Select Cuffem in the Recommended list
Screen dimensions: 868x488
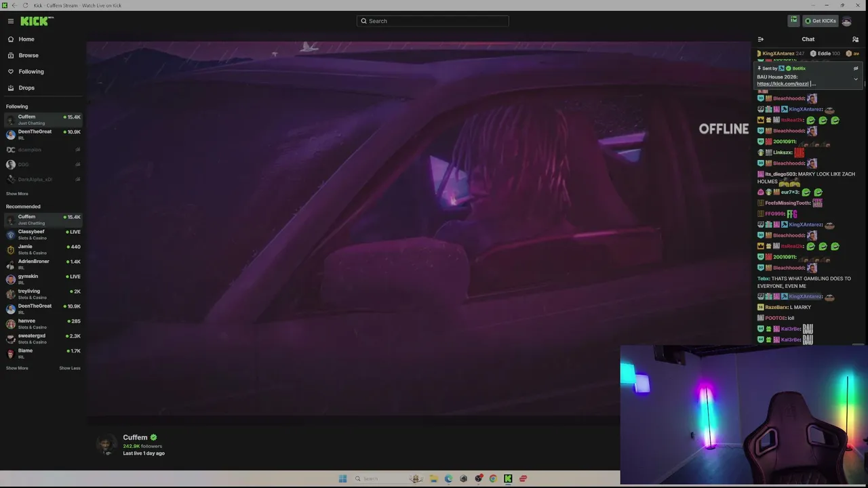42,220
